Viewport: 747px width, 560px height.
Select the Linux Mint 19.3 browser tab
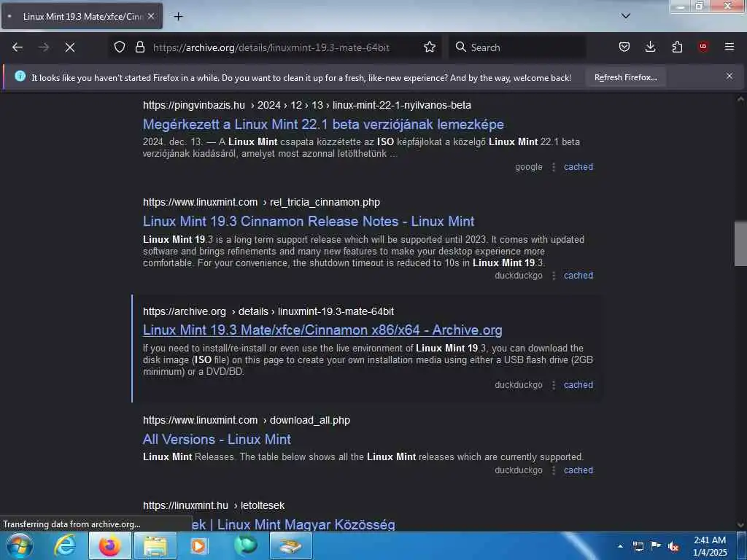click(x=82, y=16)
